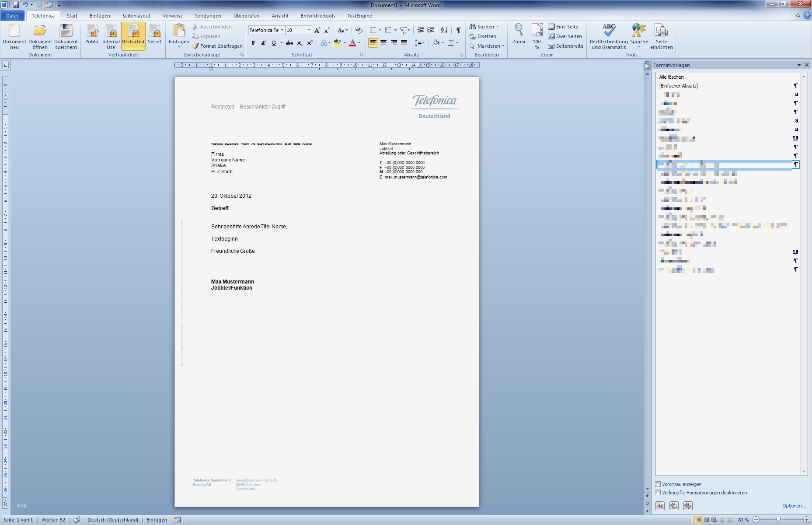The height and width of the screenshot is (525, 812).
Task: Open the font size dropdown
Action: (x=308, y=30)
